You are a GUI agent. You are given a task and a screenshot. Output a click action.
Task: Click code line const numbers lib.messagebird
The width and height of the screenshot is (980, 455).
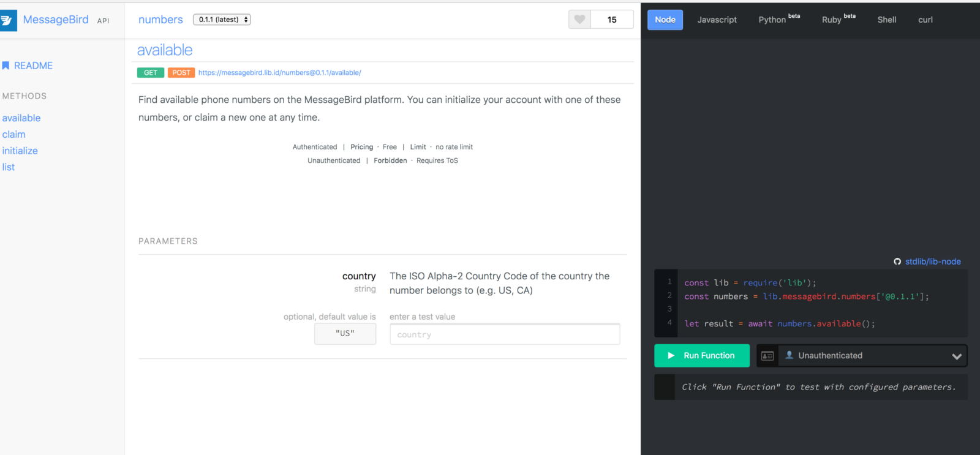coord(807,296)
